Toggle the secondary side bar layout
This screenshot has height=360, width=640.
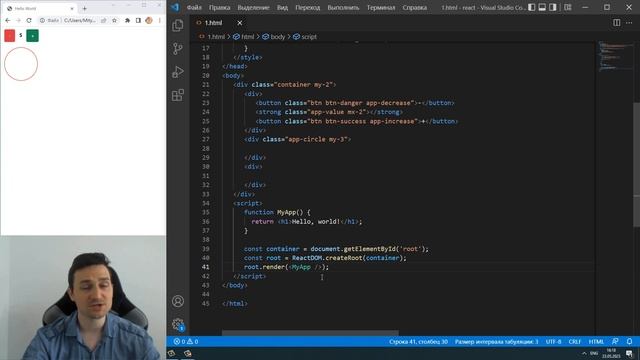click(x=553, y=7)
